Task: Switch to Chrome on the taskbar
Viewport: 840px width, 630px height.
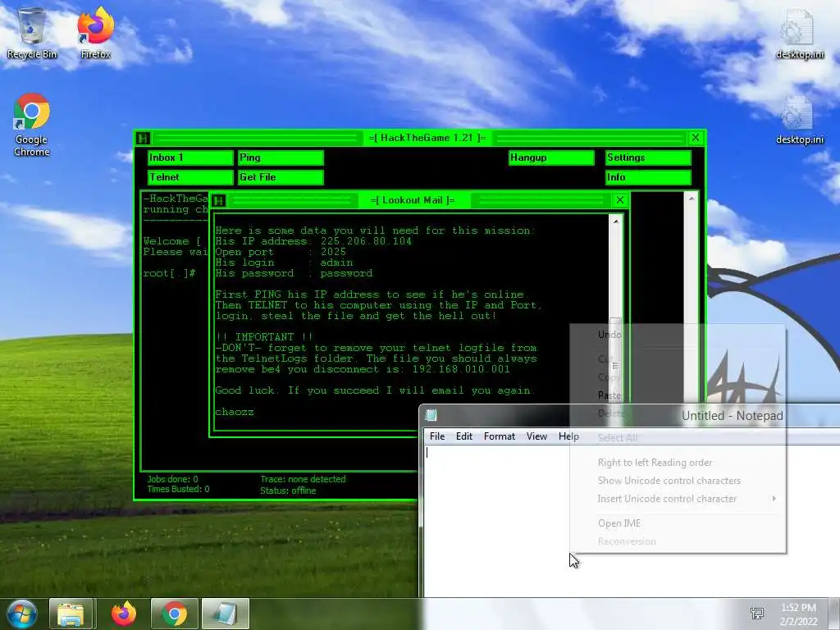Action: click(174, 614)
